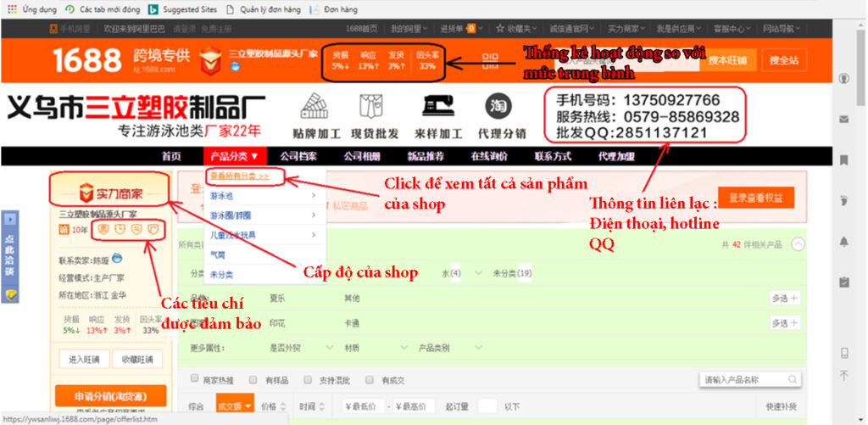Expand the 网站导航 dropdown
Viewport: 868px width, 425px height.
point(782,28)
